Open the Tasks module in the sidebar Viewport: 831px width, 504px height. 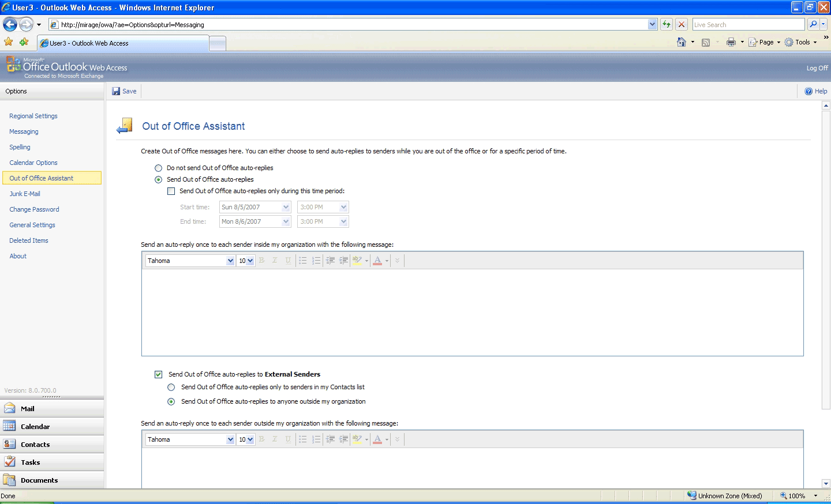click(x=30, y=462)
